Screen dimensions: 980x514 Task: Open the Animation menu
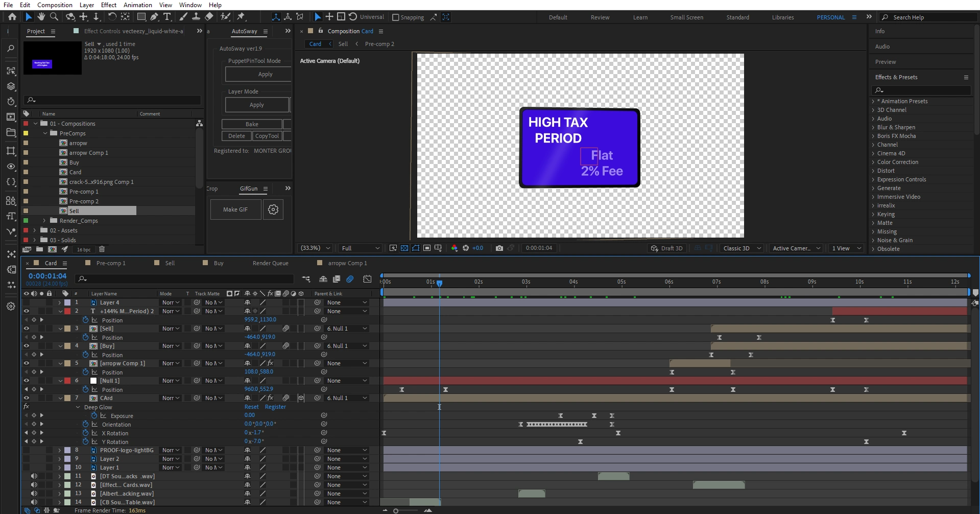point(138,5)
